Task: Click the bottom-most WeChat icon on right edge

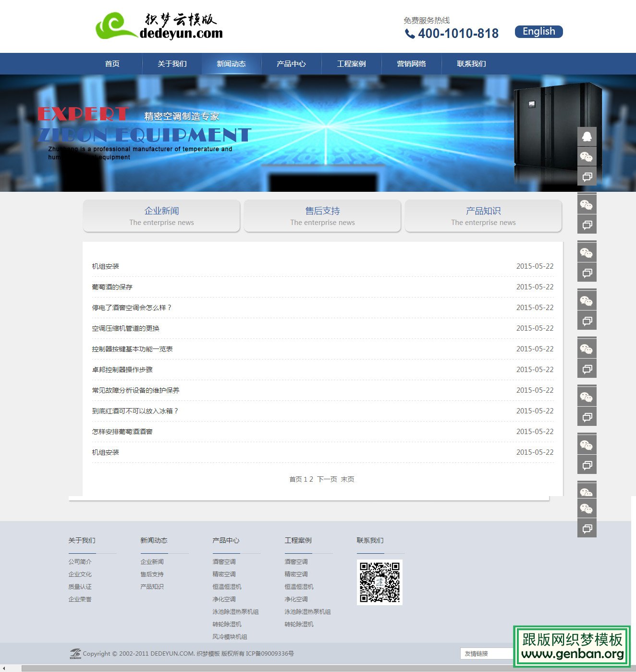Action: pyautogui.click(x=587, y=509)
